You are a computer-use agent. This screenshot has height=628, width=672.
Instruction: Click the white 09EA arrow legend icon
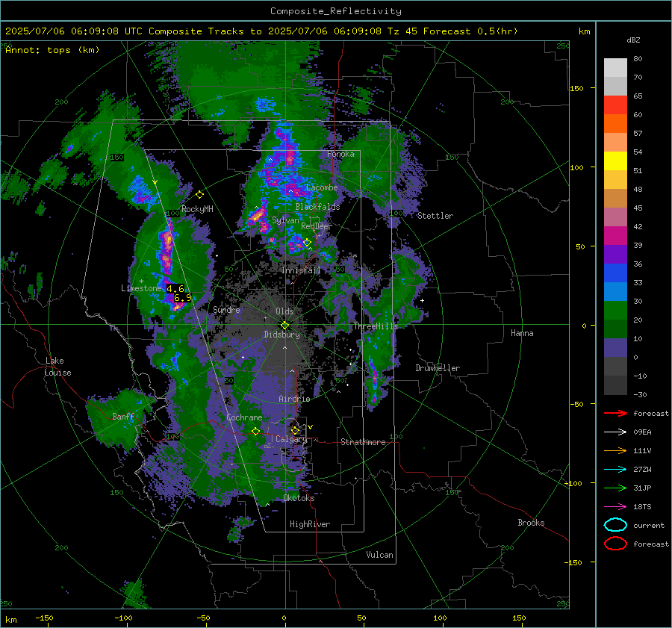tap(615, 432)
